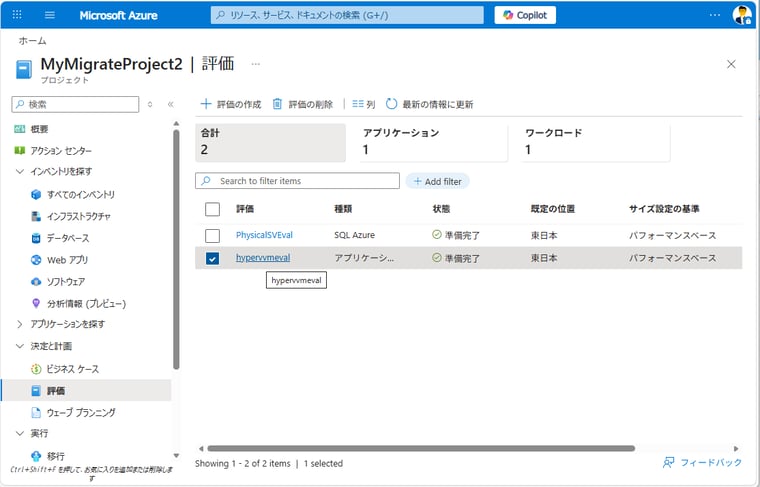
Task: Click the sidebar scroll up arrow
Action: (176, 124)
